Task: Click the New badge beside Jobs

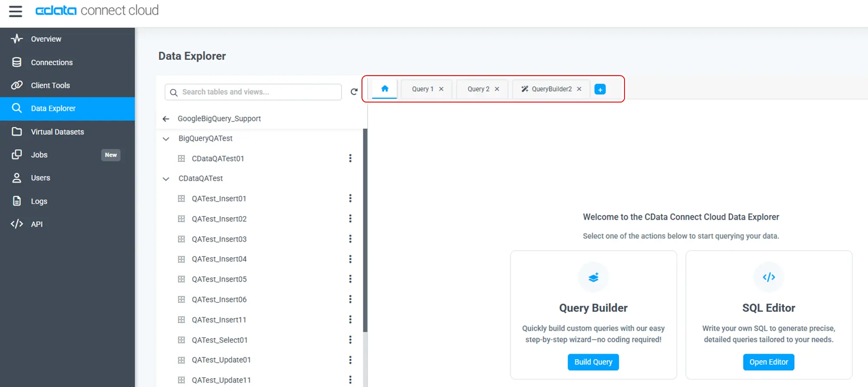Action: (x=111, y=155)
